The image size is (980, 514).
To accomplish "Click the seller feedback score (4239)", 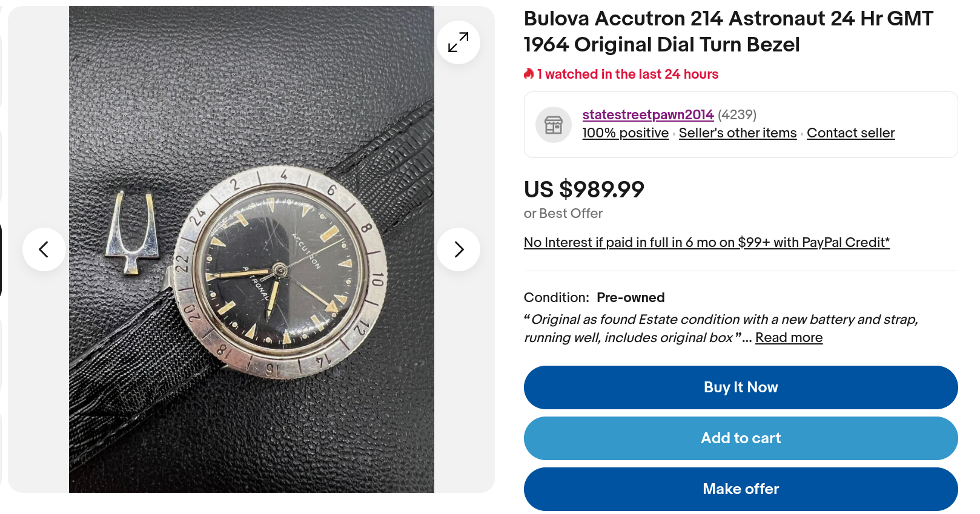I will (737, 114).
